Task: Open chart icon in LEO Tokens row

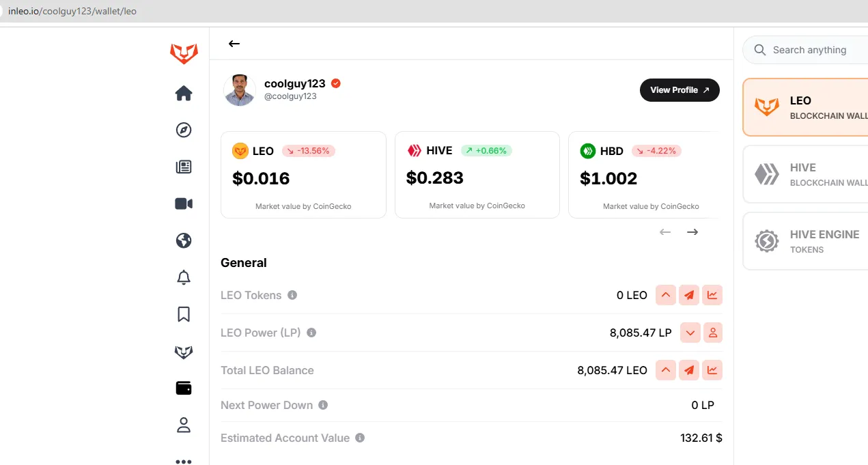Action: pyautogui.click(x=712, y=295)
